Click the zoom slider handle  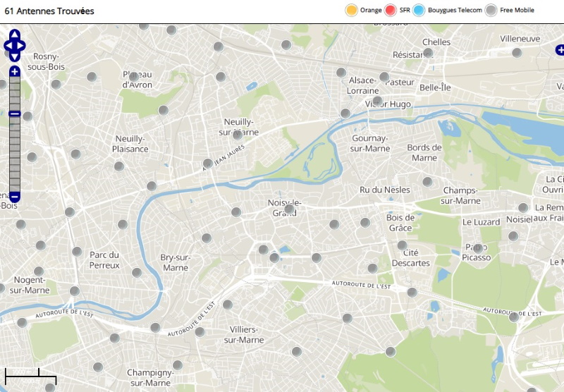coord(15,114)
